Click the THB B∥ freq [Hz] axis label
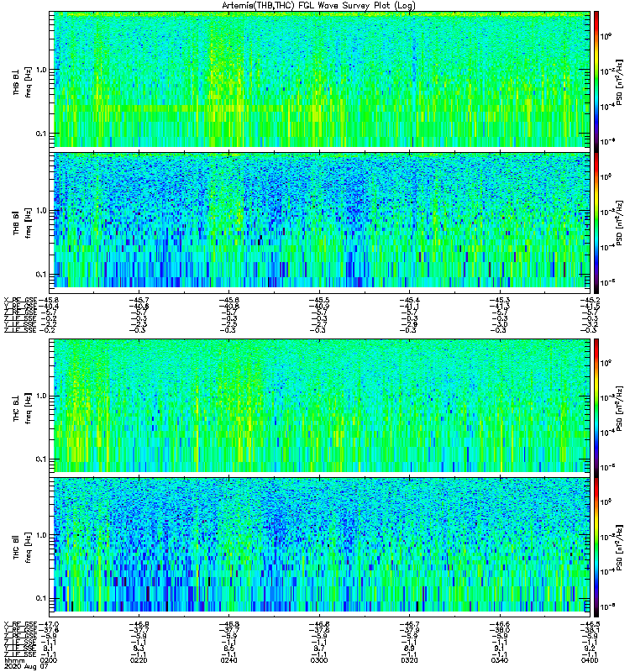 pos(23,223)
